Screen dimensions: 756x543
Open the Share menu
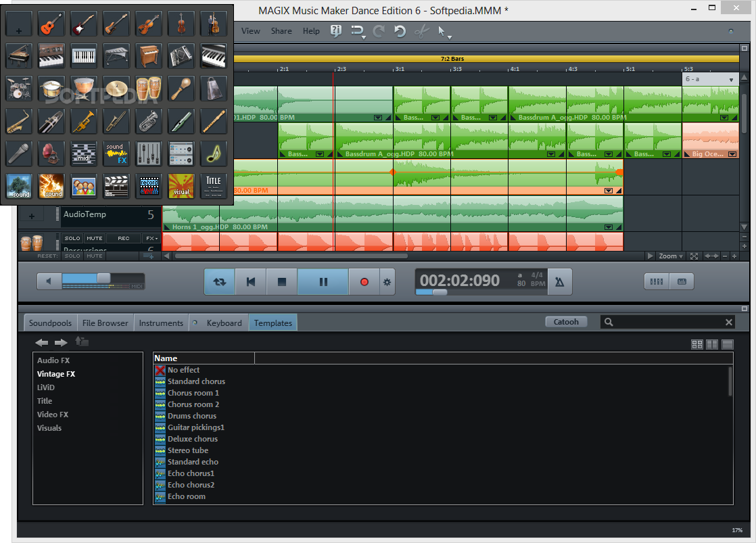click(281, 31)
